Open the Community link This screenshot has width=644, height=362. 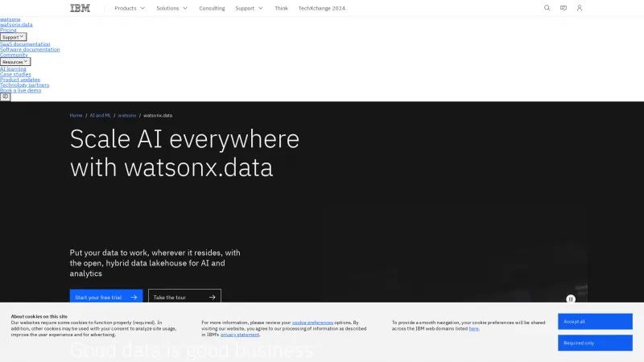[x=14, y=55]
